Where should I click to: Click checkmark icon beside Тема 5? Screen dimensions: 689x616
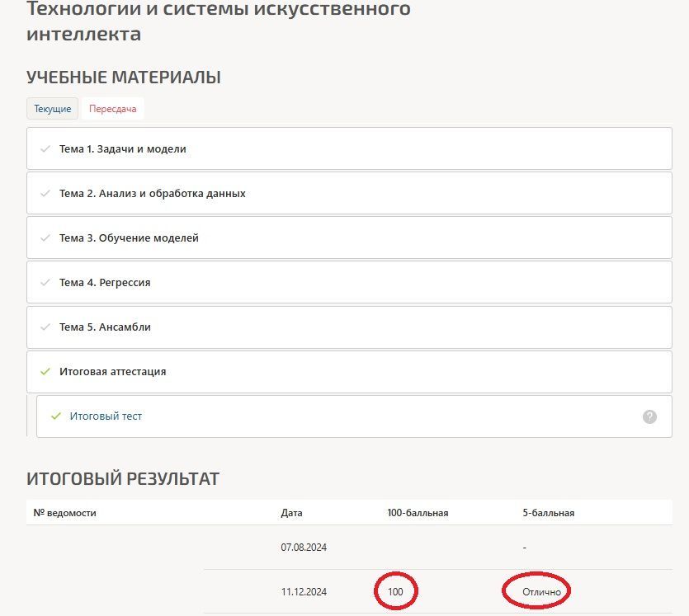pyautogui.click(x=45, y=327)
